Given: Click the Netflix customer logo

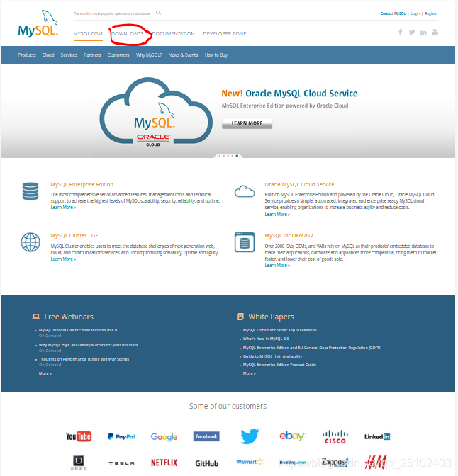Looking at the screenshot, I should coord(164,463).
